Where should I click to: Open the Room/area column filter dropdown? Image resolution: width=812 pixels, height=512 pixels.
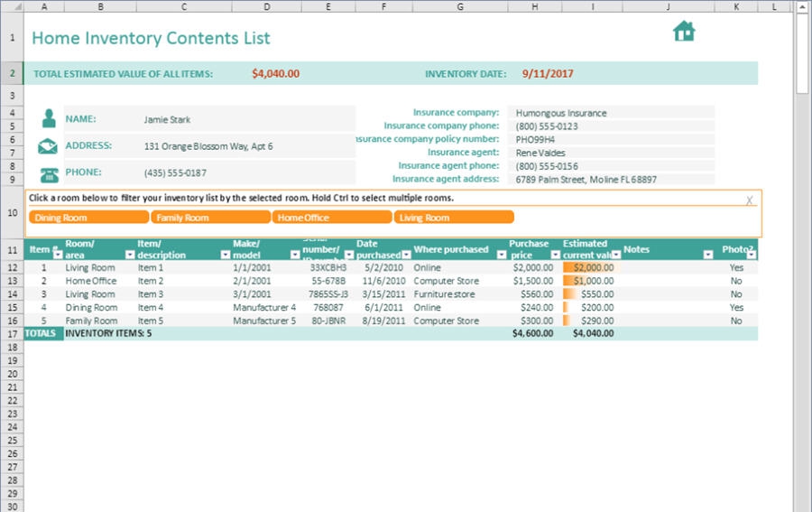(x=128, y=256)
